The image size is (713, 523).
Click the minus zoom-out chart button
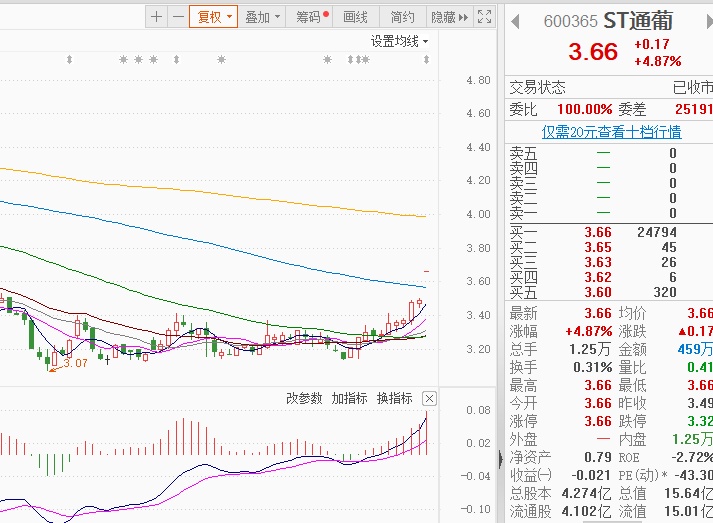pos(177,17)
